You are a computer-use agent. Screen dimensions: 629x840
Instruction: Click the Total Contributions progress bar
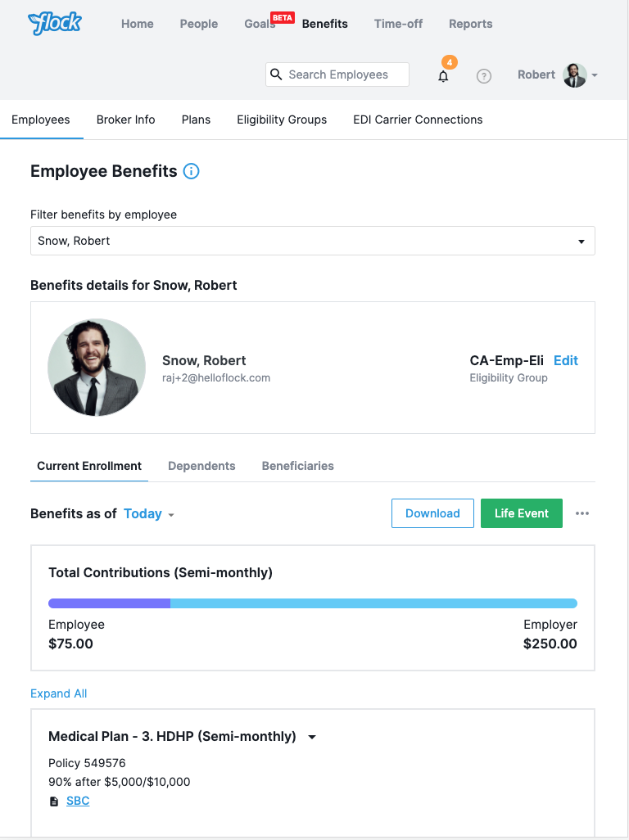(x=312, y=603)
